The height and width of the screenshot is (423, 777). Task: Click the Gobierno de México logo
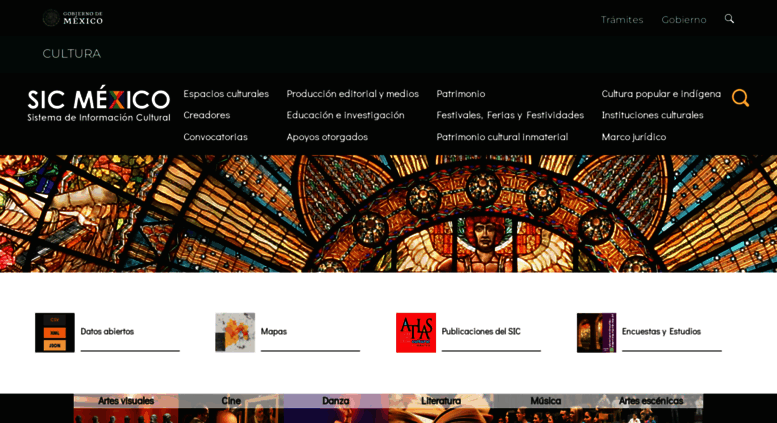point(73,18)
